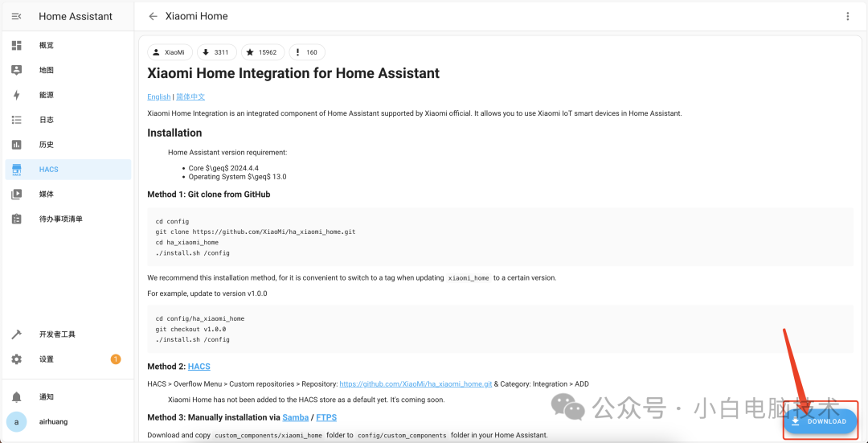The width and height of the screenshot is (868, 443).
Task: Select 开发者工具 in the sidebar
Action: 68,334
